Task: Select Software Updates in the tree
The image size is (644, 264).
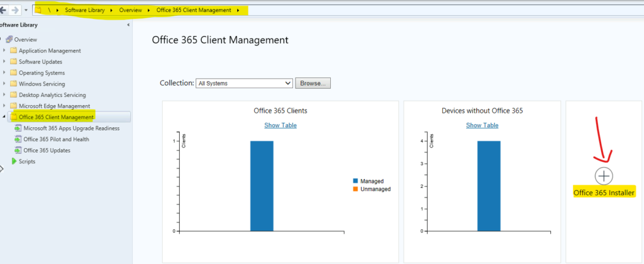Action: tap(41, 62)
